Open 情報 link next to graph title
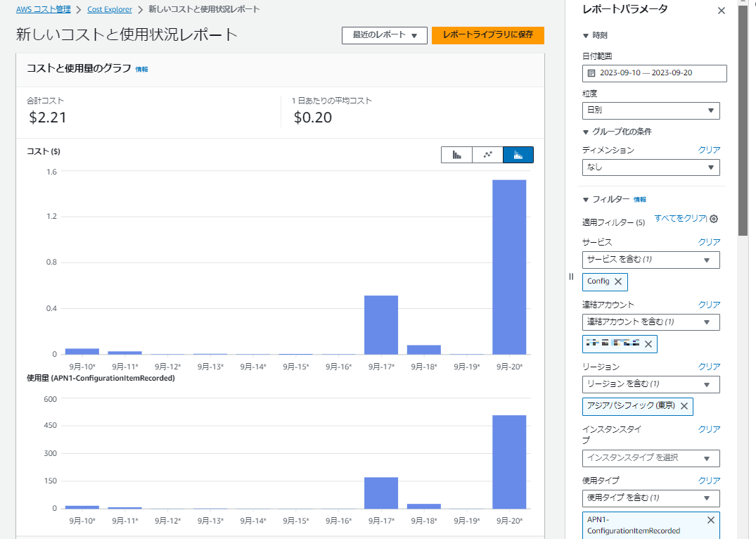The image size is (756, 539). tap(142, 70)
